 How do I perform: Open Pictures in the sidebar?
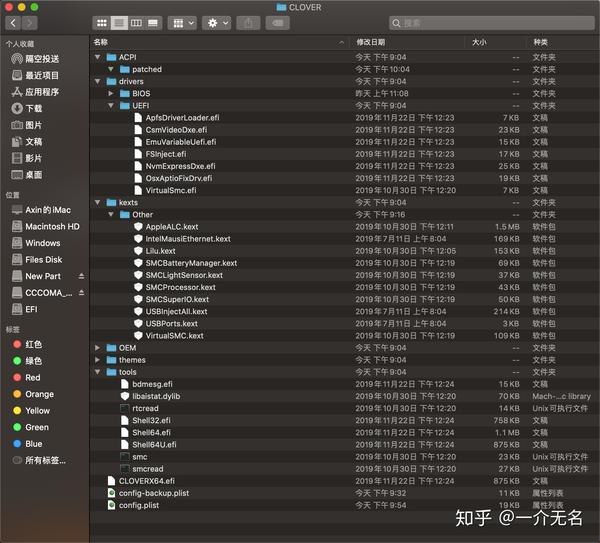27,125
